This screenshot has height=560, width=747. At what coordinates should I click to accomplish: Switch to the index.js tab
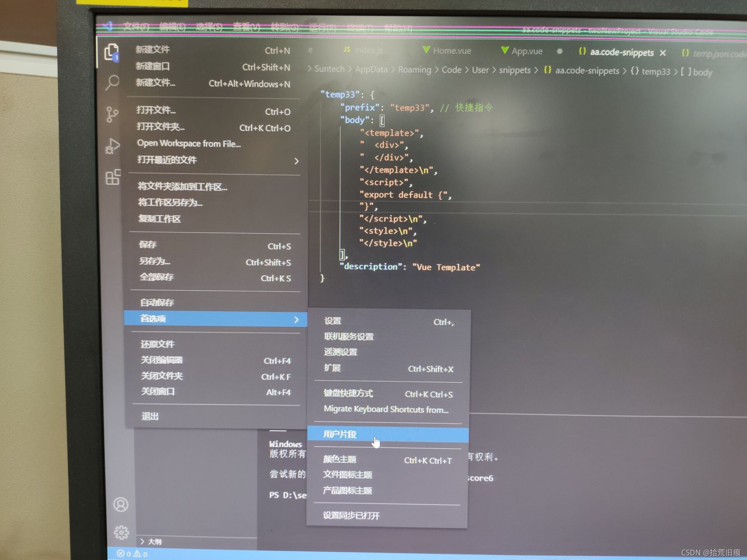point(363,50)
